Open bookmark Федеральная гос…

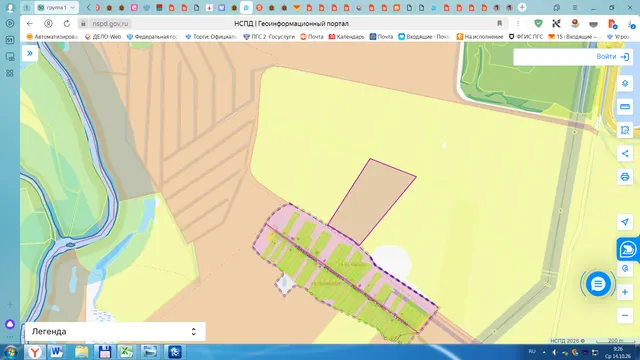[x=153, y=37]
